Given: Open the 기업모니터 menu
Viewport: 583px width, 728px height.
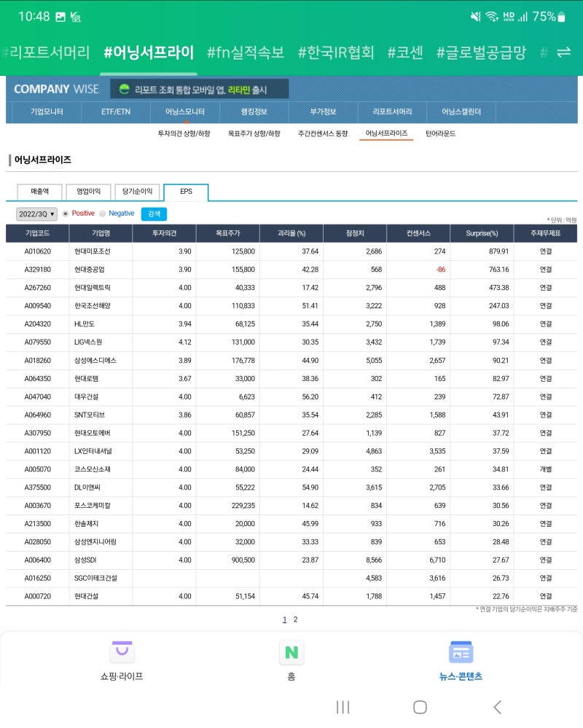Looking at the screenshot, I should [47, 112].
